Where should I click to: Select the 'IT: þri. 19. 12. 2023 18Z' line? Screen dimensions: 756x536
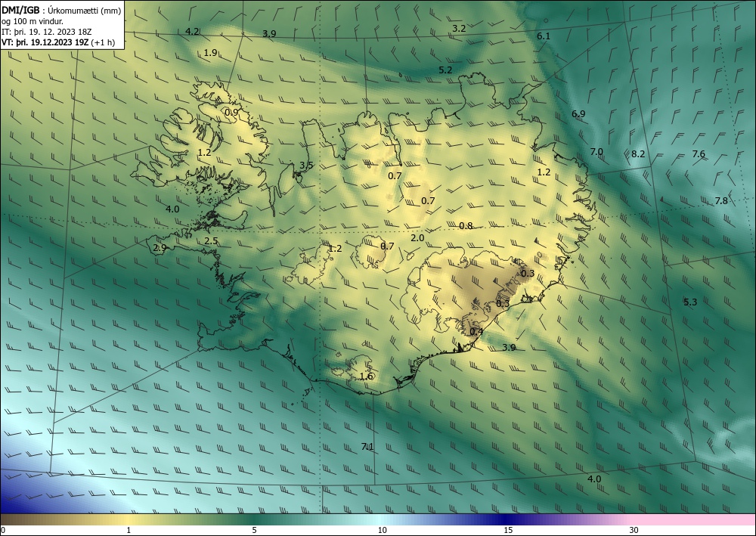click(47, 32)
